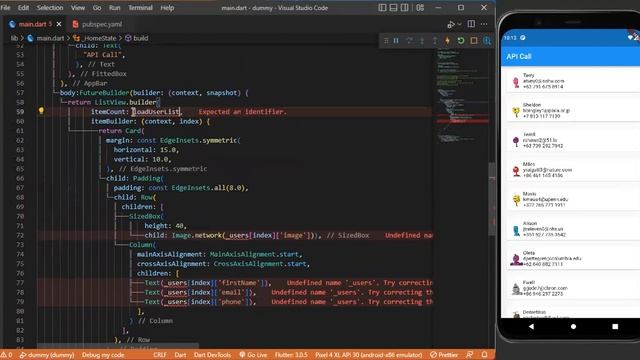The image size is (640, 360).
Task: Toggle secondary side bar layout icon
Action: (x=404, y=7)
